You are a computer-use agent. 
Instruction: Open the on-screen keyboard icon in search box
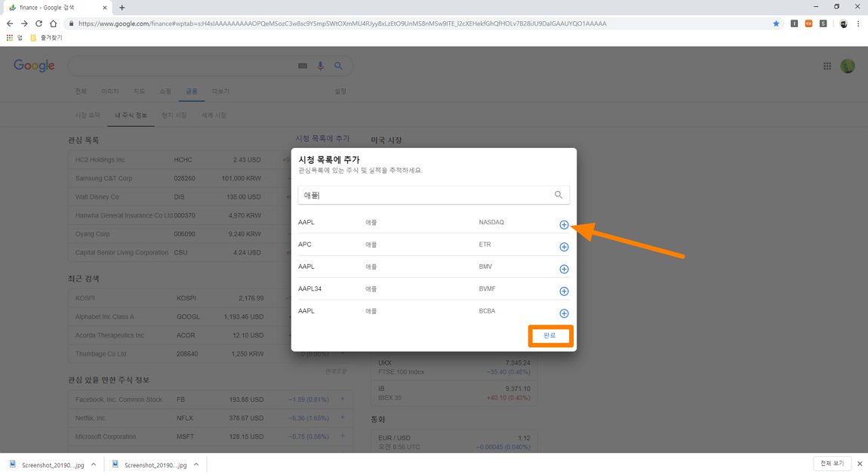pos(302,66)
